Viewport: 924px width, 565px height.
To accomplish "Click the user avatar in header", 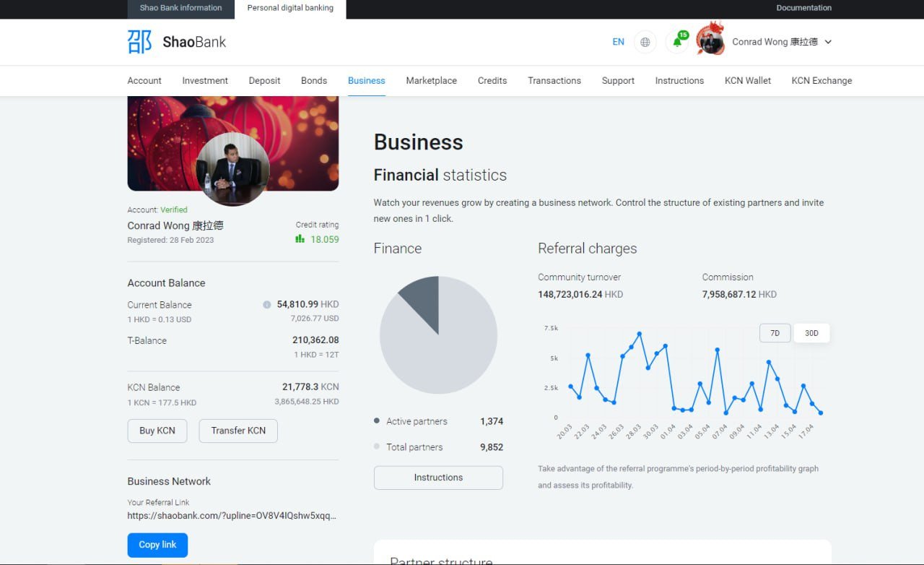I will click(710, 41).
